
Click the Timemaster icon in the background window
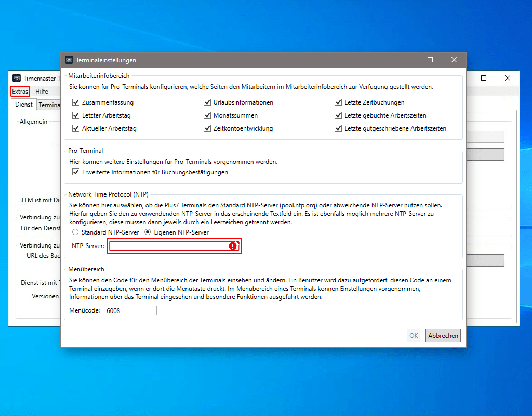tap(17, 78)
